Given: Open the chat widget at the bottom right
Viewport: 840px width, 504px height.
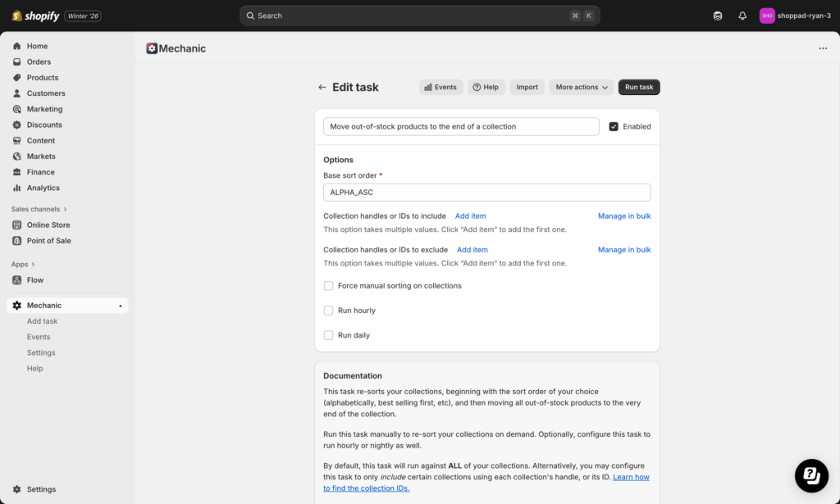Looking at the screenshot, I should [x=811, y=475].
